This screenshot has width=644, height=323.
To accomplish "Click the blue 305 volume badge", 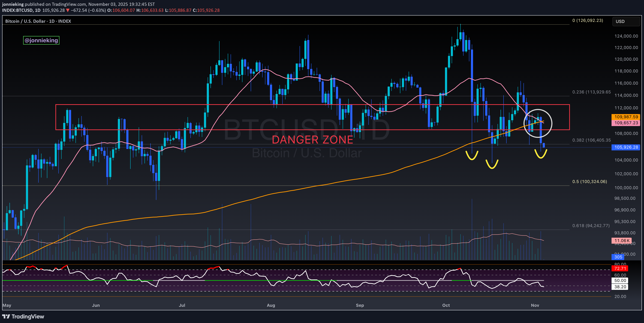I will [618, 257].
